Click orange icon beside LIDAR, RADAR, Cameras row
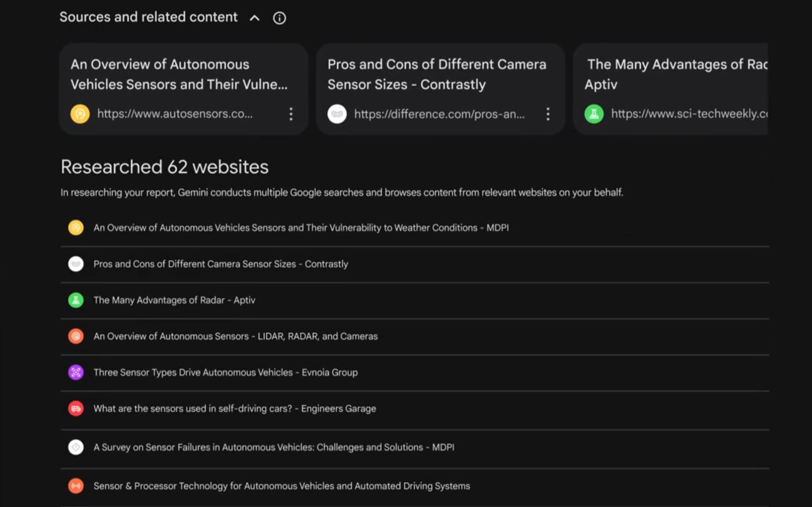Image resolution: width=812 pixels, height=507 pixels. point(76,336)
